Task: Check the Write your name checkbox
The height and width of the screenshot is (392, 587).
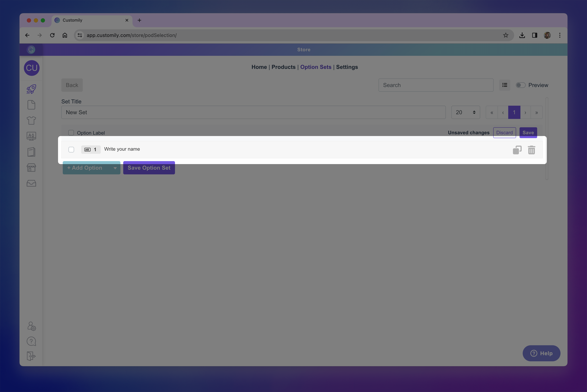Action: point(71,149)
